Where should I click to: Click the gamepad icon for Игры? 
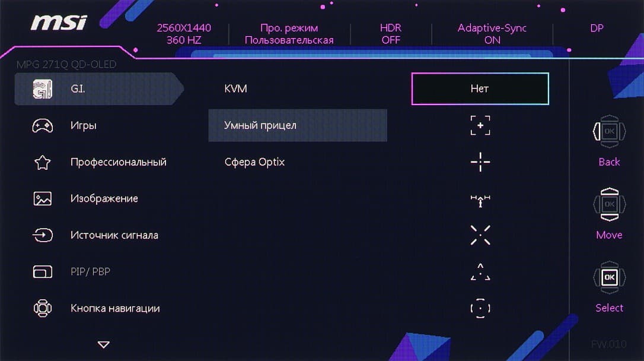pyautogui.click(x=42, y=125)
